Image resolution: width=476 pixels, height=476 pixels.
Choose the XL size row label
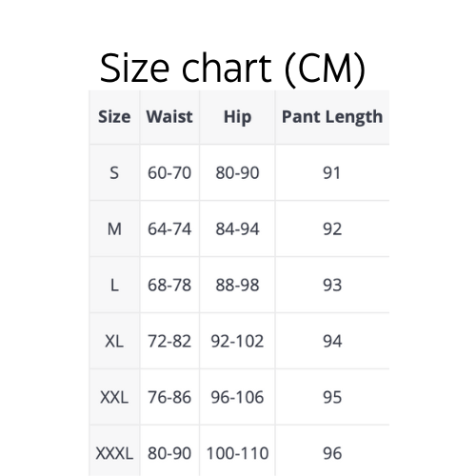tap(114, 342)
